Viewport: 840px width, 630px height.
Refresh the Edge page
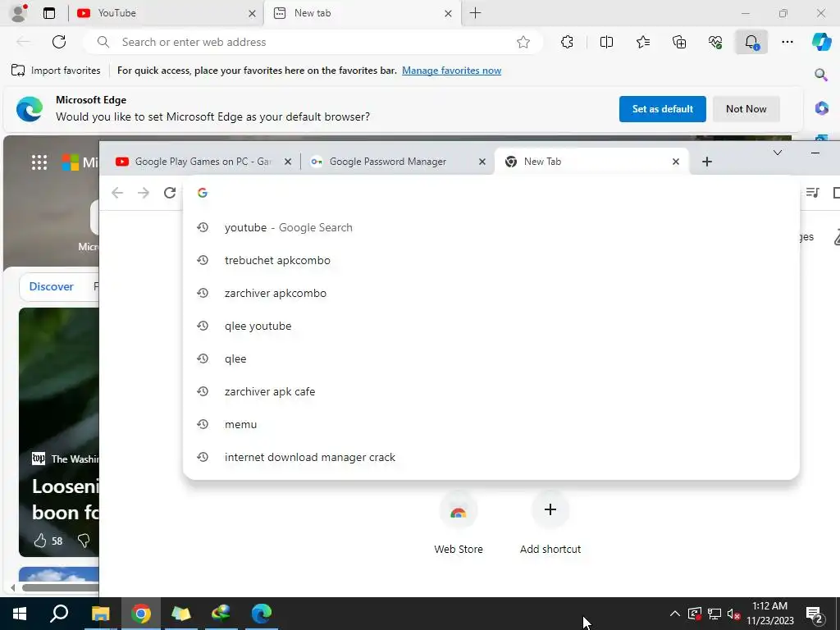coord(59,42)
